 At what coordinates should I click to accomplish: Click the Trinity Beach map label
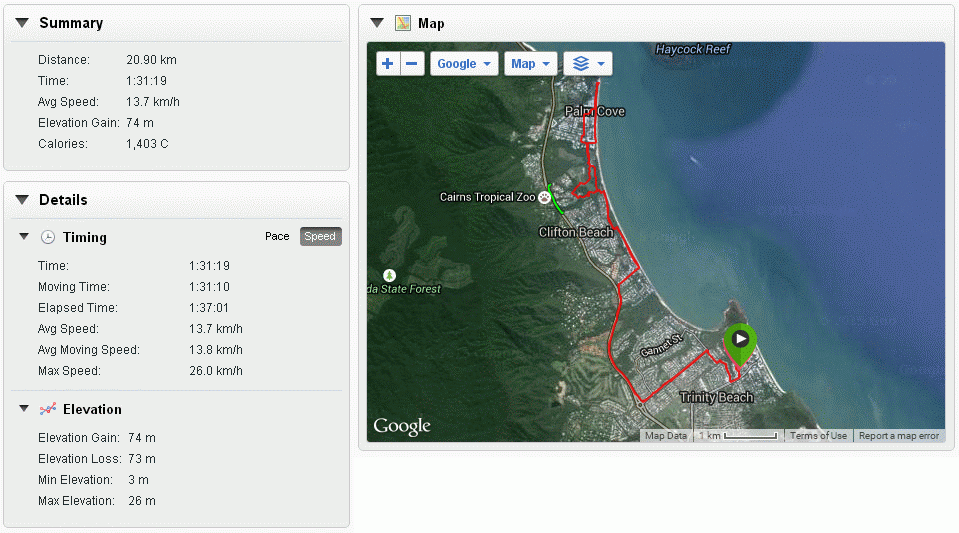click(717, 397)
